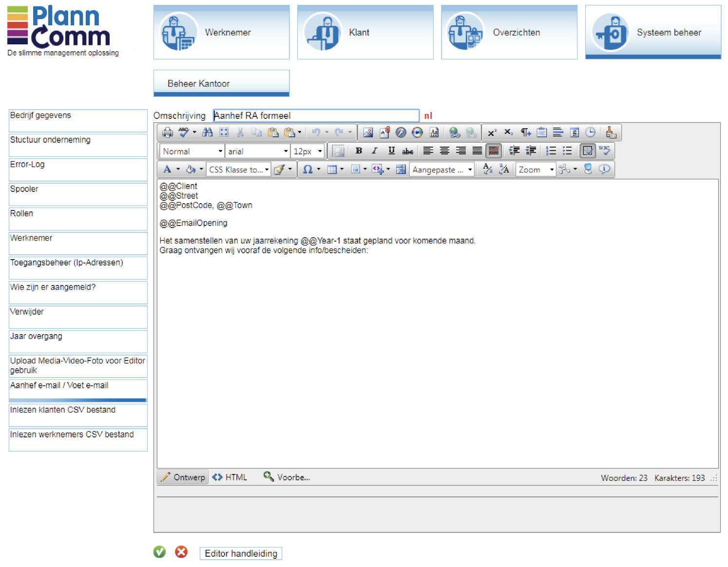Image resolution: width=728 pixels, height=567 pixels.
Task: Click the Print icon in editor toolbar
Action: [167, 132]
